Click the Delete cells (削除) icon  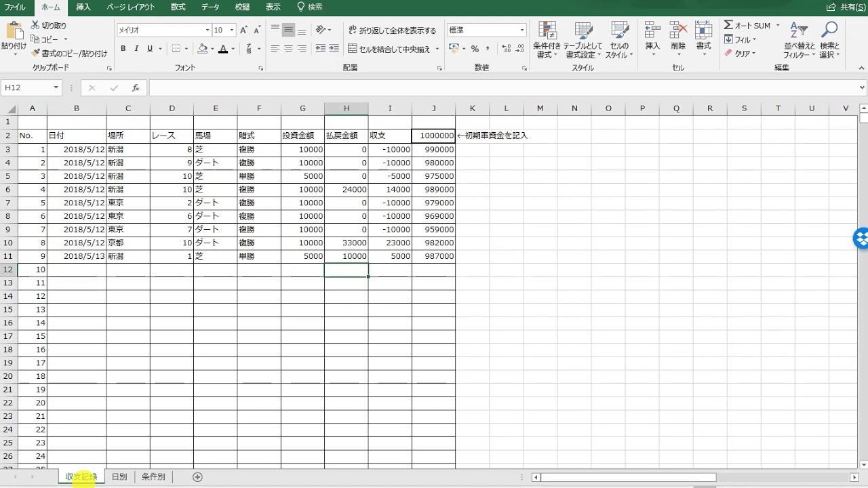tap(678, 30)
